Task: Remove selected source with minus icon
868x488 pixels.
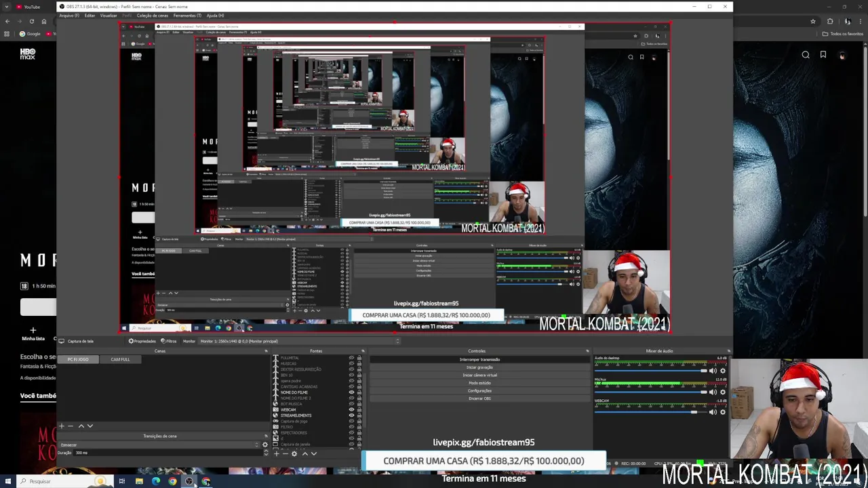Action: click(285, 454)
